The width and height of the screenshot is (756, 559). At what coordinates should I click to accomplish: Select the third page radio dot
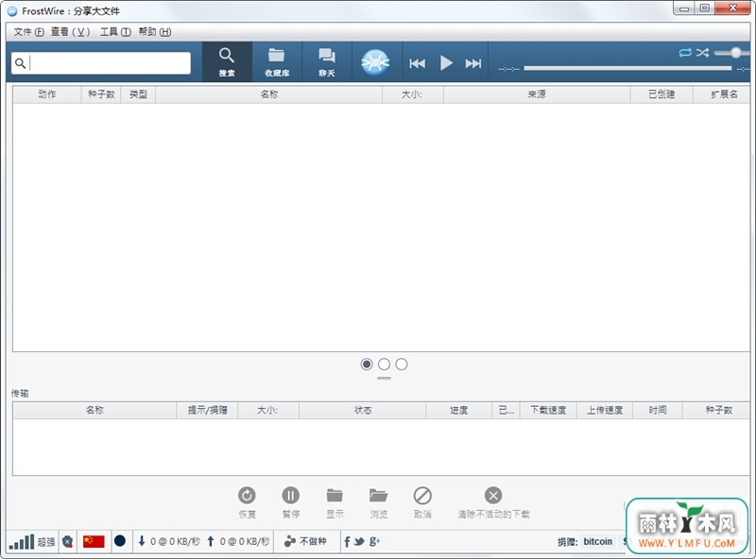click(x=401, y=364)
